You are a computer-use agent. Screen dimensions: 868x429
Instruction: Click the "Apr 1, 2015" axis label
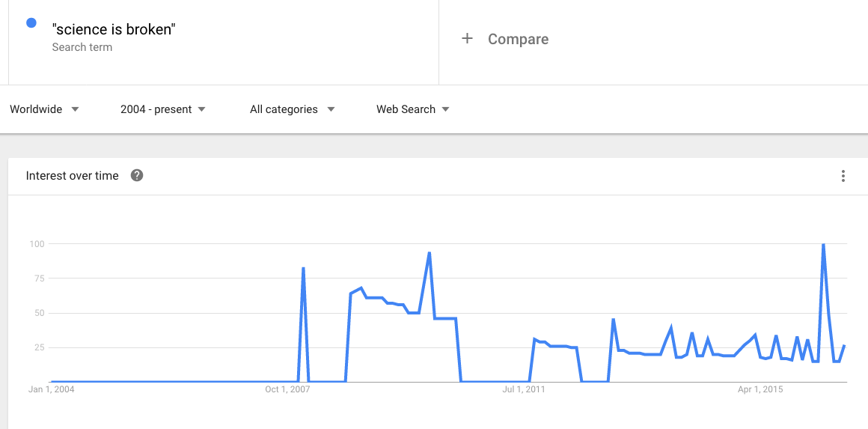coord(760,389)
